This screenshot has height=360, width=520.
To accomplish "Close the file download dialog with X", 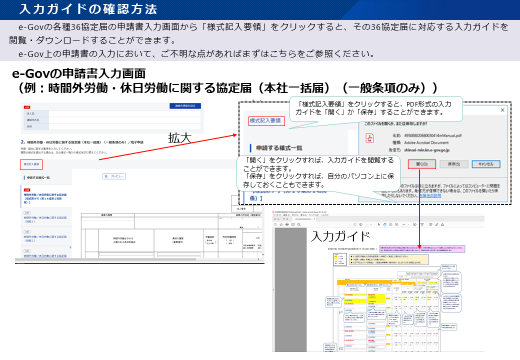I will 503,110.
